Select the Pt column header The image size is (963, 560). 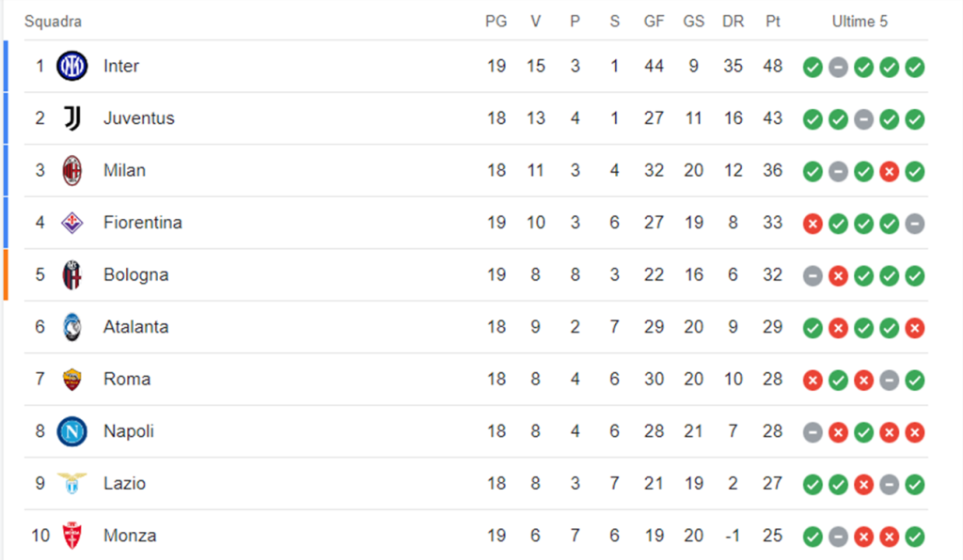(773, 22)
